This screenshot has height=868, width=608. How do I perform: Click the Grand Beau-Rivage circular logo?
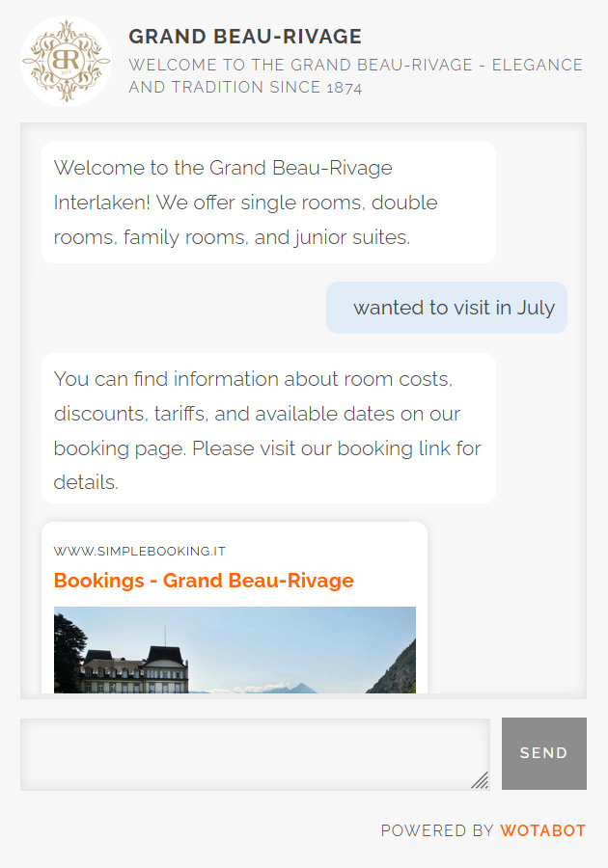click(67, 61)
